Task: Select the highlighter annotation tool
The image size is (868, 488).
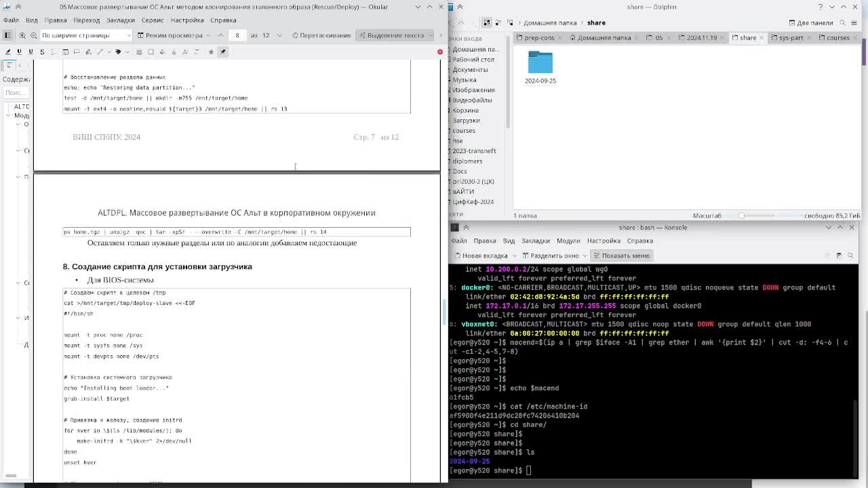Action: [x=7, y=52]
